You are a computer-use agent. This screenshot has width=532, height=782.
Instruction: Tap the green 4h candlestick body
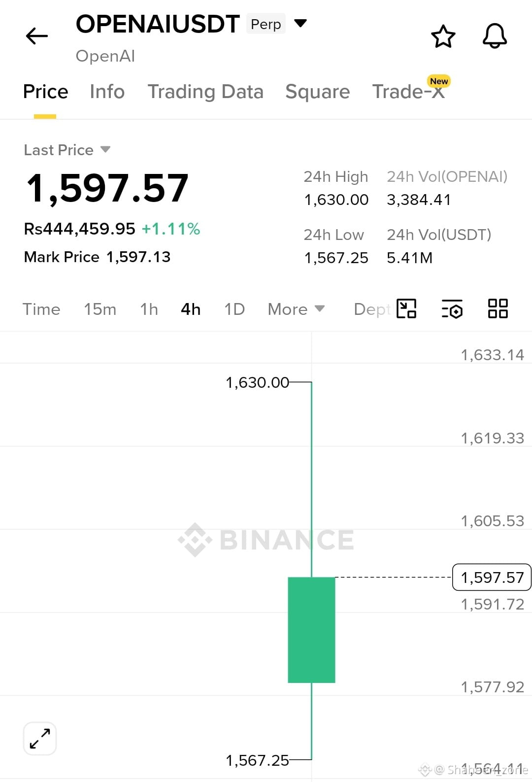311,630
